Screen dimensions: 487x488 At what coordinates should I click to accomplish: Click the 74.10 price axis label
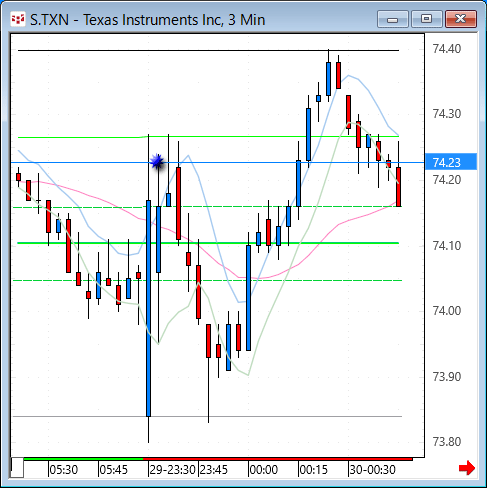coord(447,246)
